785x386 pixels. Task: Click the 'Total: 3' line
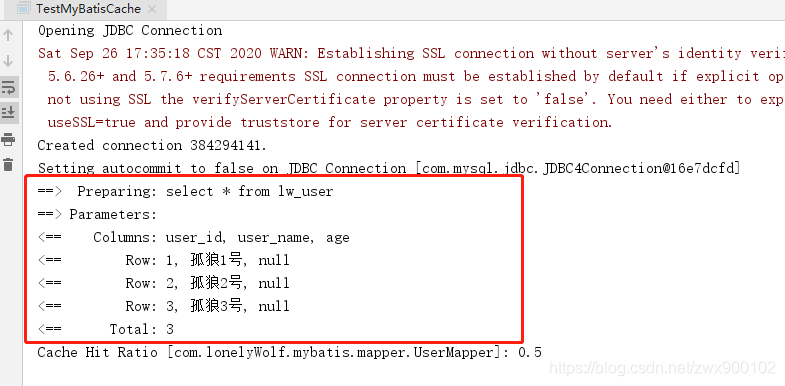pyautogui.click(x=106, y=329)
